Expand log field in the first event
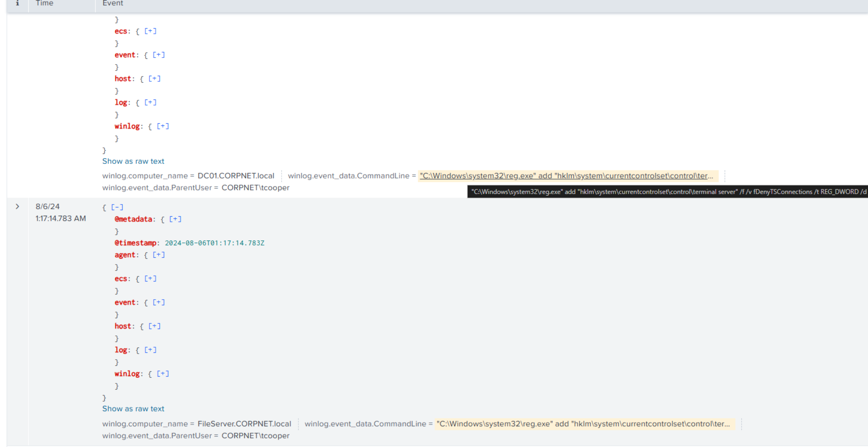The image size is (868, 447). (x=150, y=102)
